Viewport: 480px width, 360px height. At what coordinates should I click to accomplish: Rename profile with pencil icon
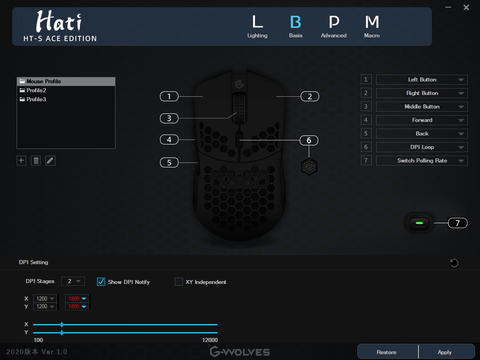pyautogui.click(x=50, y=161)
